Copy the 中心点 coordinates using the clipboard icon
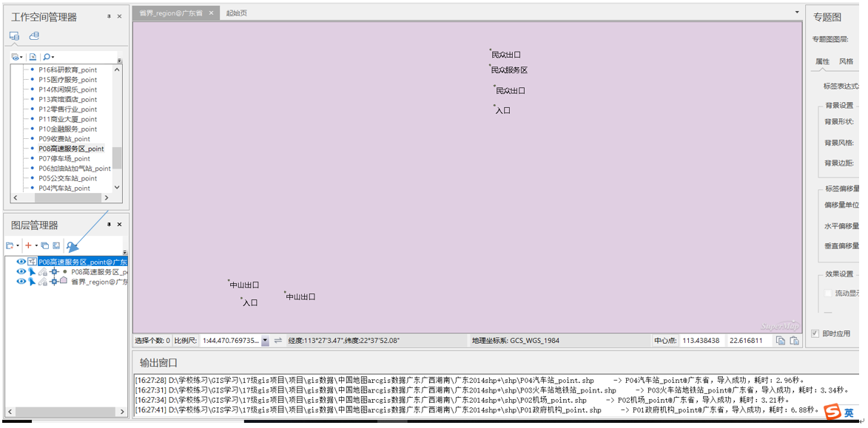The image size is (868, 428). (x=781, y=341)
